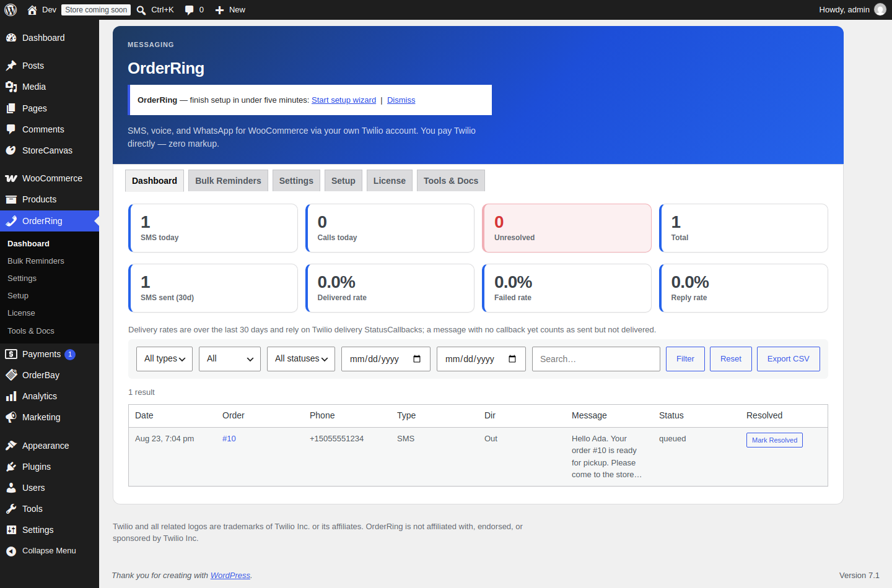Open order #10 link
892x588 pixels.
229,439
